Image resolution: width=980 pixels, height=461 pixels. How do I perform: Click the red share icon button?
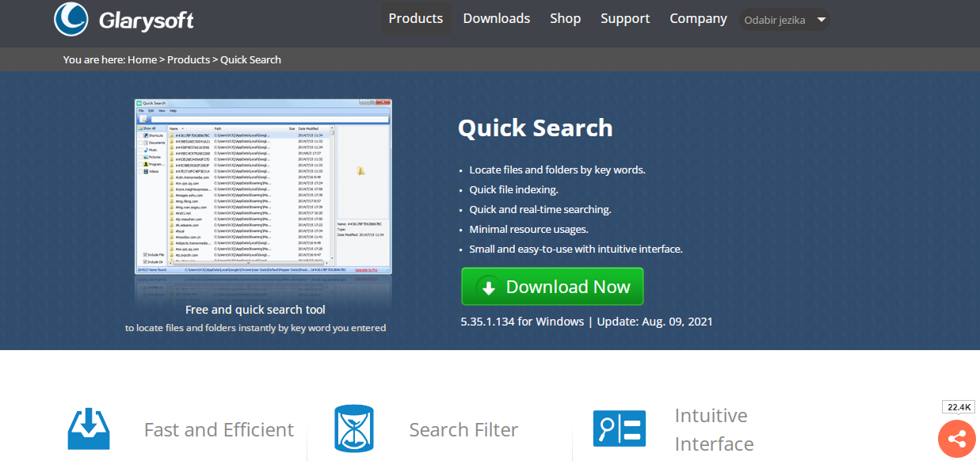click(957, 438)
